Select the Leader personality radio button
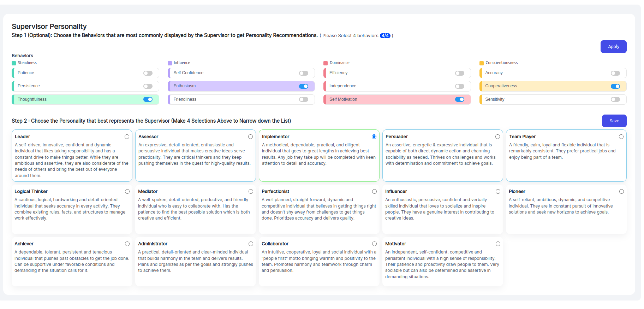This screenshot has width=644, height=309. 127,137
